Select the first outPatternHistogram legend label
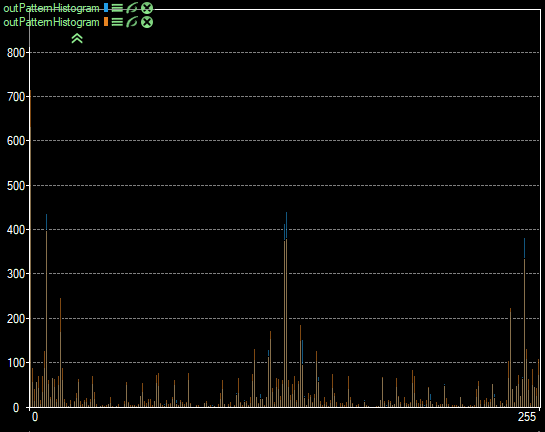 (51, 8)
